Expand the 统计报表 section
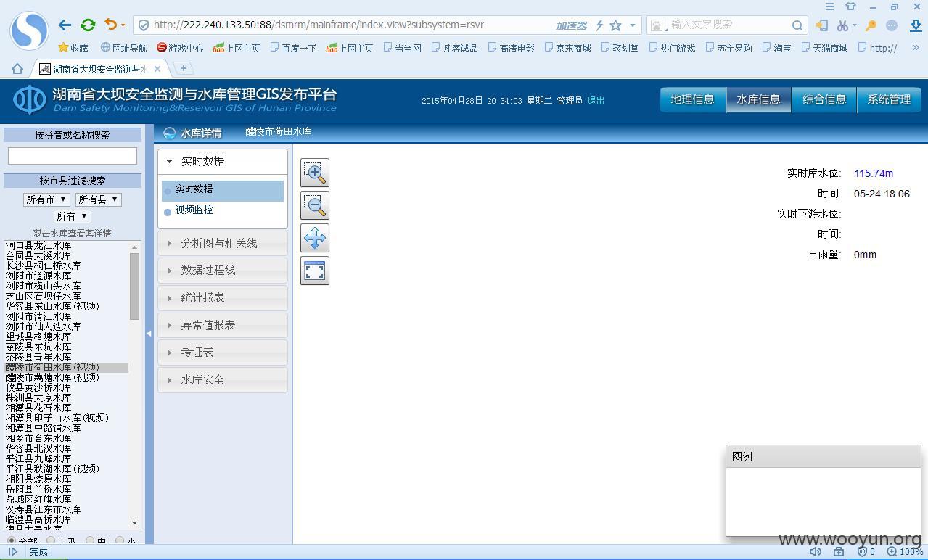The image size is (928, 560). pos(223,297)
